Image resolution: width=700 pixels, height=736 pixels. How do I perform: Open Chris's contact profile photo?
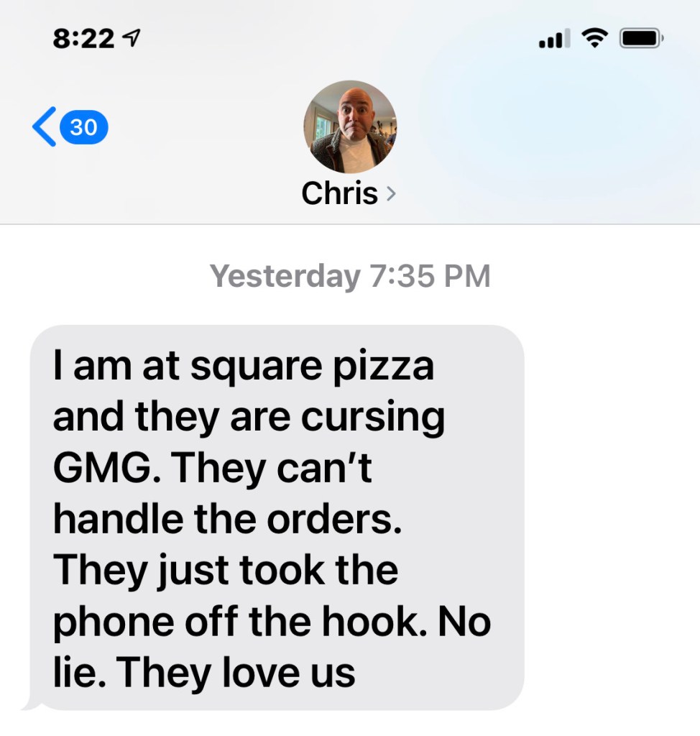coord(350,126)
